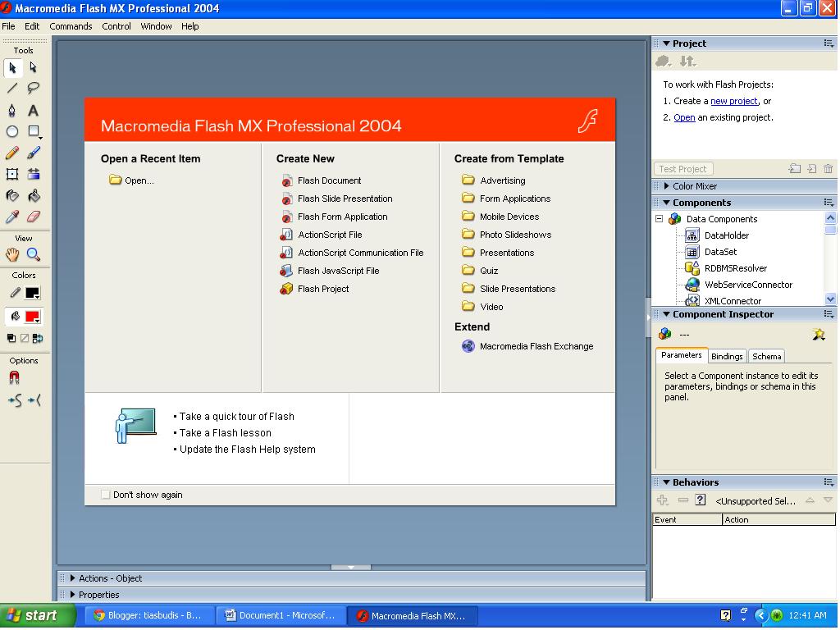Screen dimensions: 840x630
Task: Click Components list scroll-down arrow
Action: click(x=830, y=299)
